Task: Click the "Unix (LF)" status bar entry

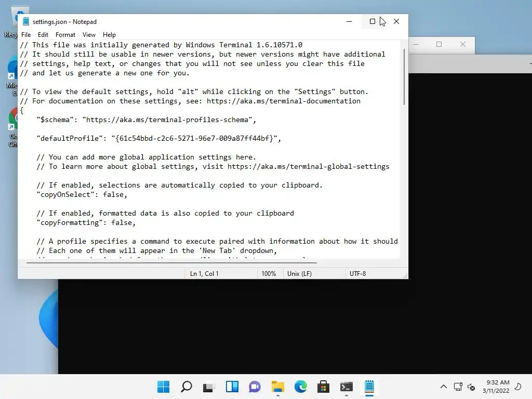Action: [299, 273]
